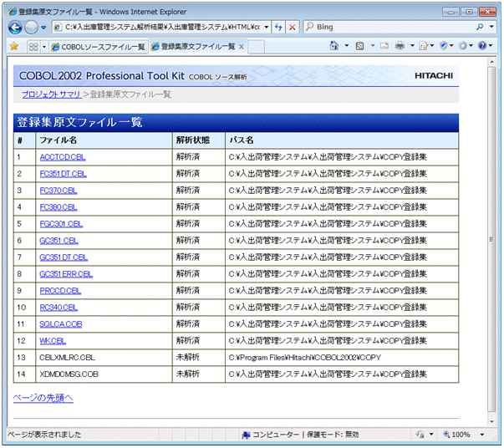Open the FC351DT.CBL file link

(63, 174)
